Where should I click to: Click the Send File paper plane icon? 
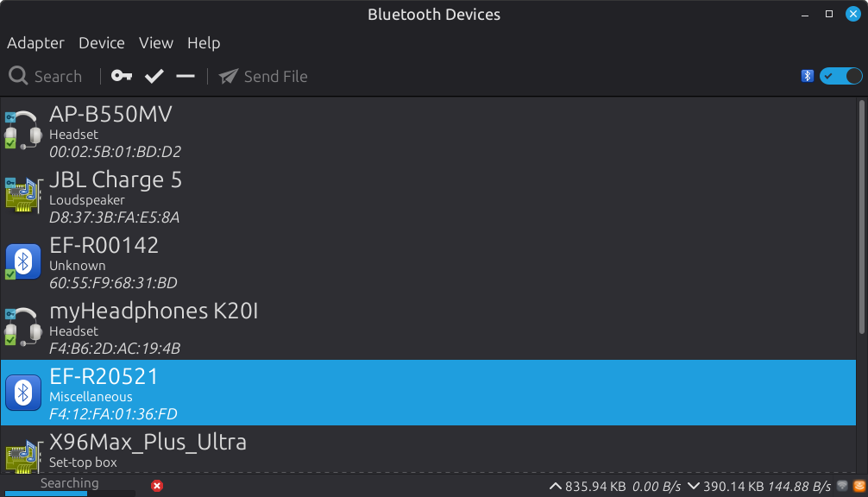click(x=229, y=77)
